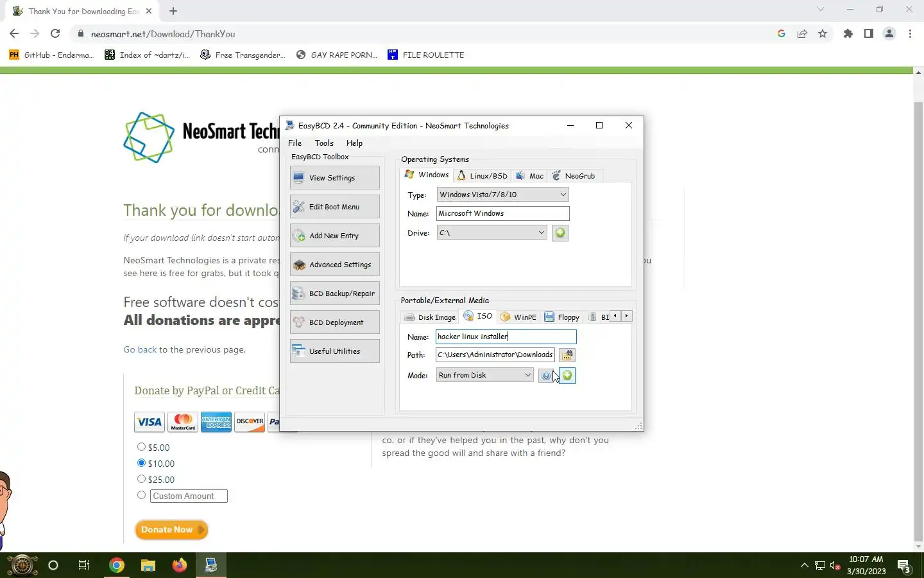
Task: Follow the Go back link
Action: [x=140, y=349]
